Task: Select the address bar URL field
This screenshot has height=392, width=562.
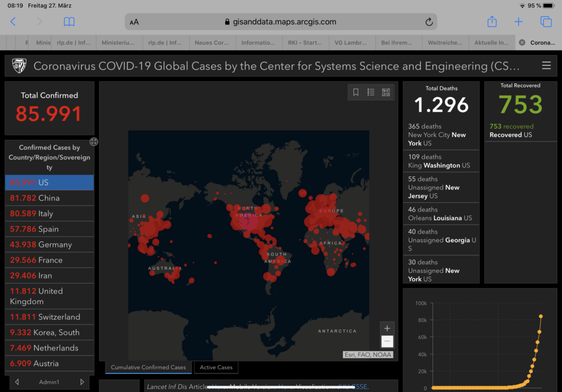Action: pos(280,22)
